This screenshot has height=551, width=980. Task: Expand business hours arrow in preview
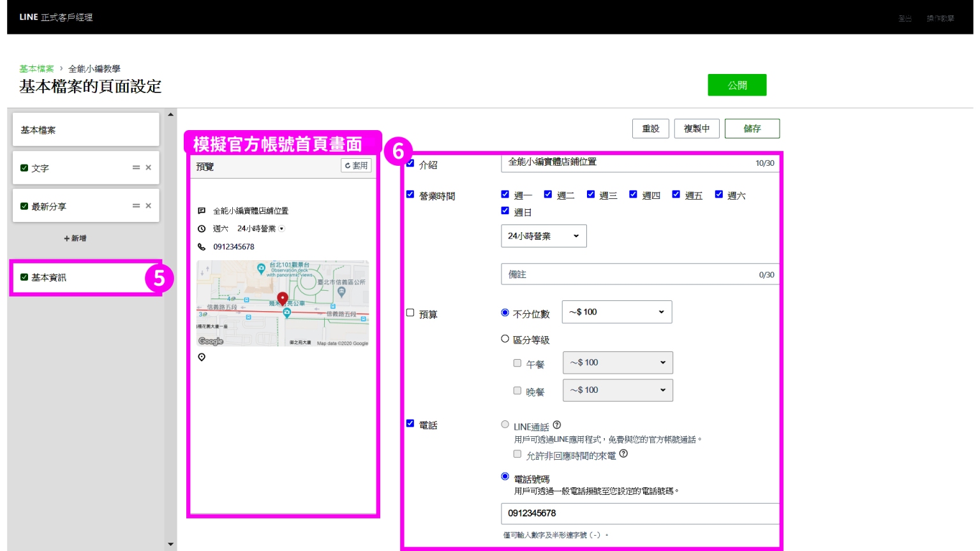click(x=282, y=229)
